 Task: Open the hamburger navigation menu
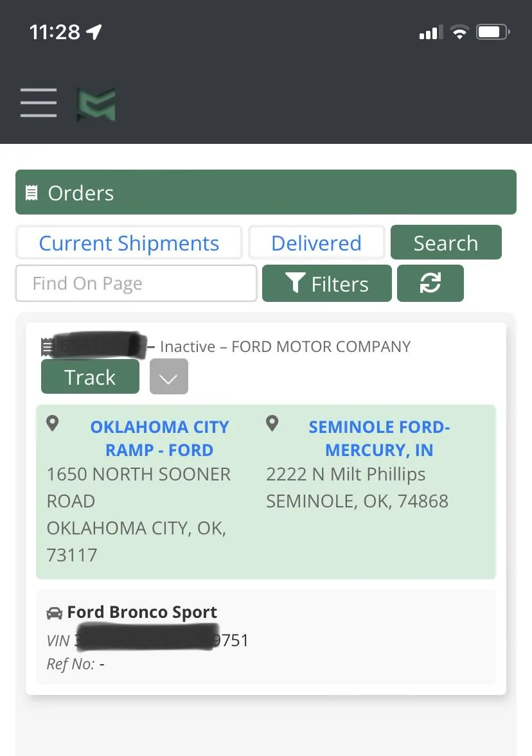39,103
